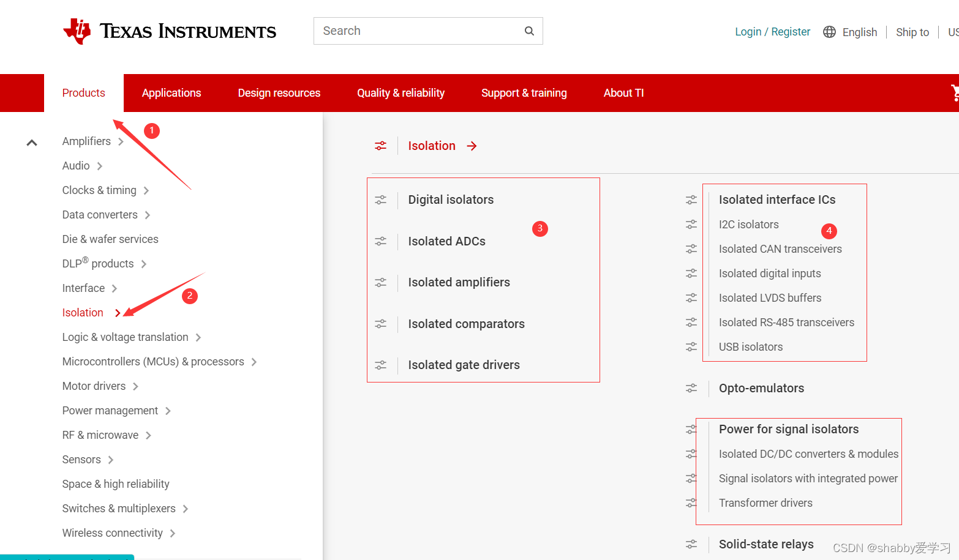Screen dimensions: 959x560
Task: Expand the Clocks & timing chevron
Action: pyautogui.click(x=146, y=190)
